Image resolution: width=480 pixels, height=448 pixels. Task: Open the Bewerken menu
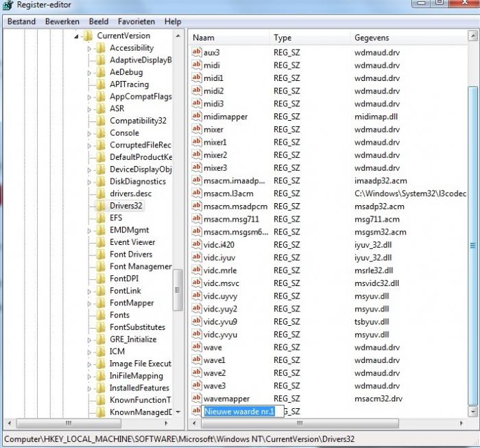[x=62, y=21]
